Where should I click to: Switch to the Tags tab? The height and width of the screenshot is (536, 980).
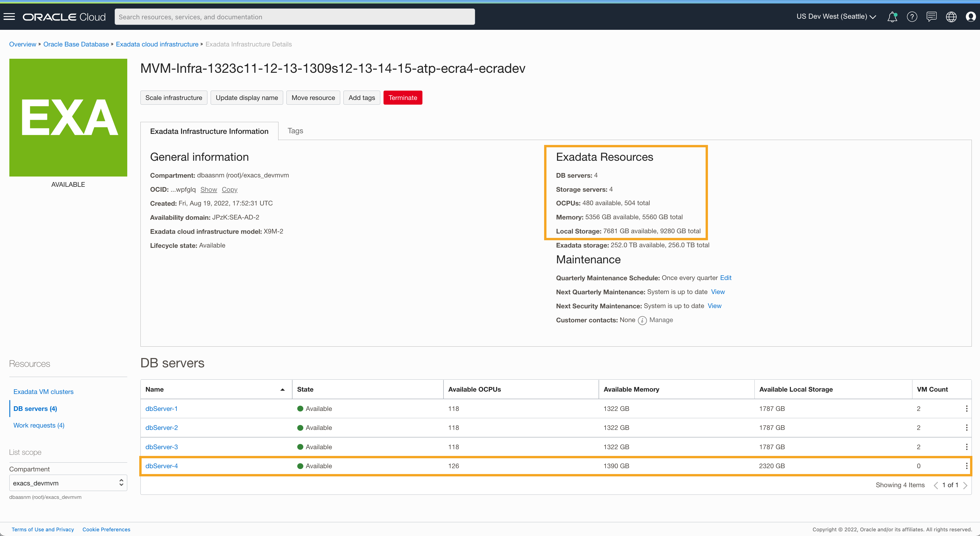tap(295, 130)
